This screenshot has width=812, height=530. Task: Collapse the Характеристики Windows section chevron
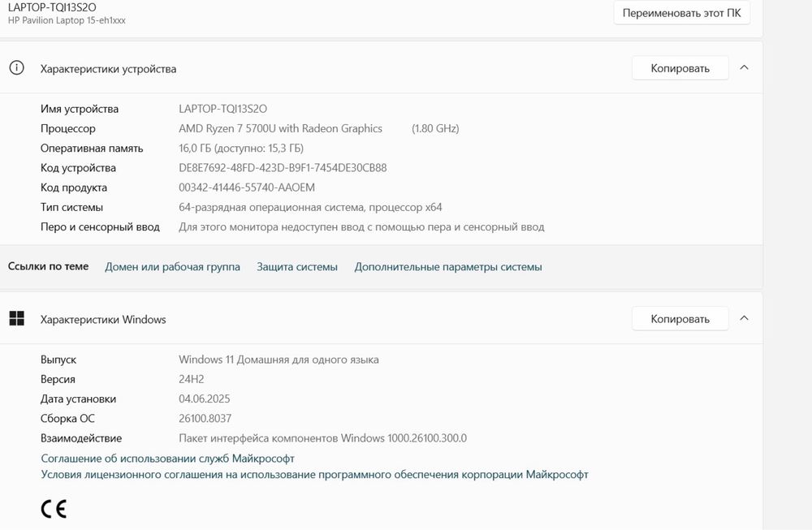(x=744, y=318)
